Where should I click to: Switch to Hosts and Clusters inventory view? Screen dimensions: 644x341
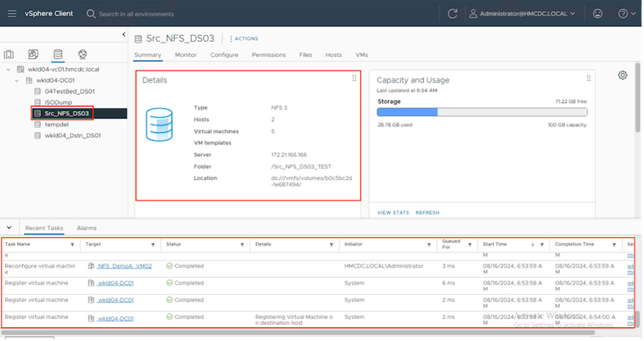tap(9, 55)
